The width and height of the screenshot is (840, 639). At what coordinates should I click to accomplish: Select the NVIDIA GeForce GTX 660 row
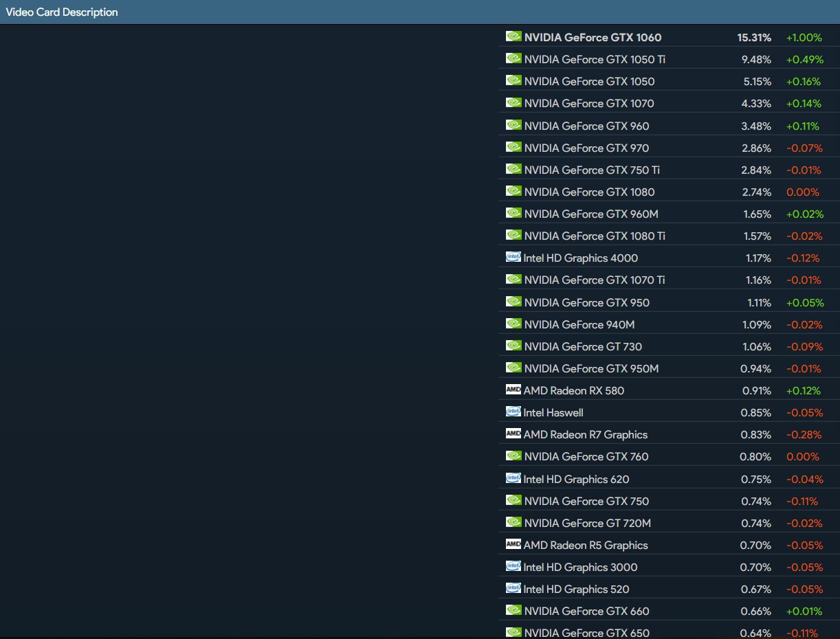point(586,611)
